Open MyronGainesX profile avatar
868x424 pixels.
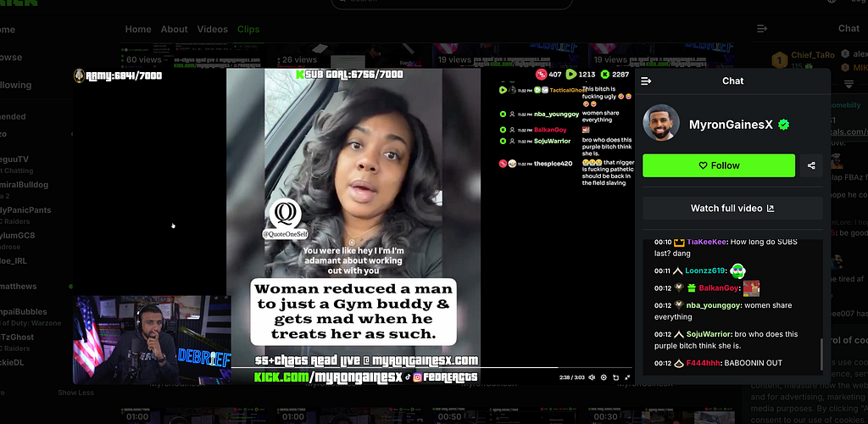[661, 122]
